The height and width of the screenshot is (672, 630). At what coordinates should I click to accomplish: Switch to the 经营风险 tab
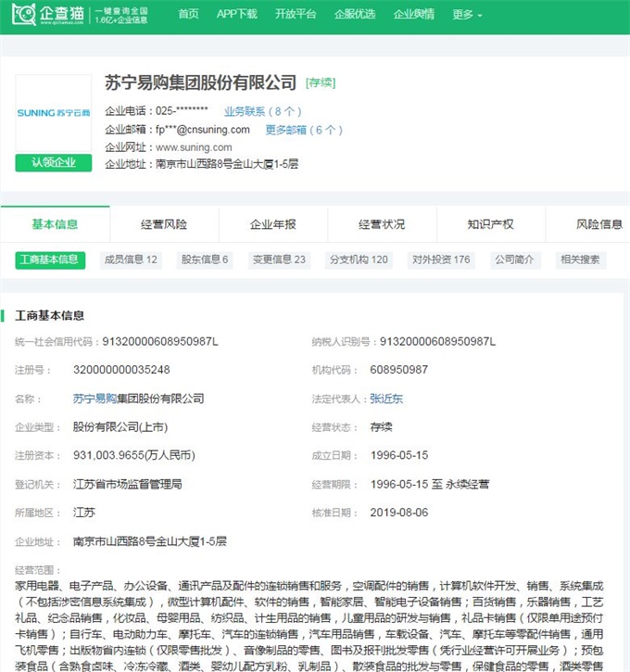[x=164, y=224]
